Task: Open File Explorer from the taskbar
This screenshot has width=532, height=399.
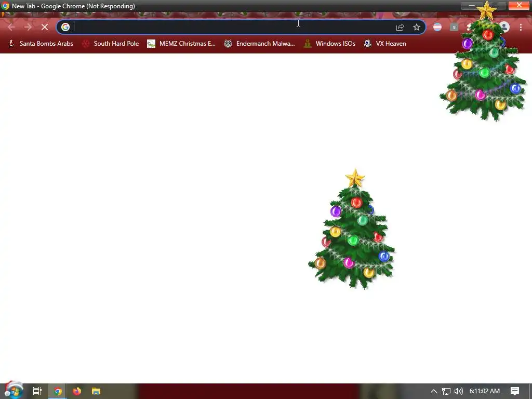Action: coord(96,391)
